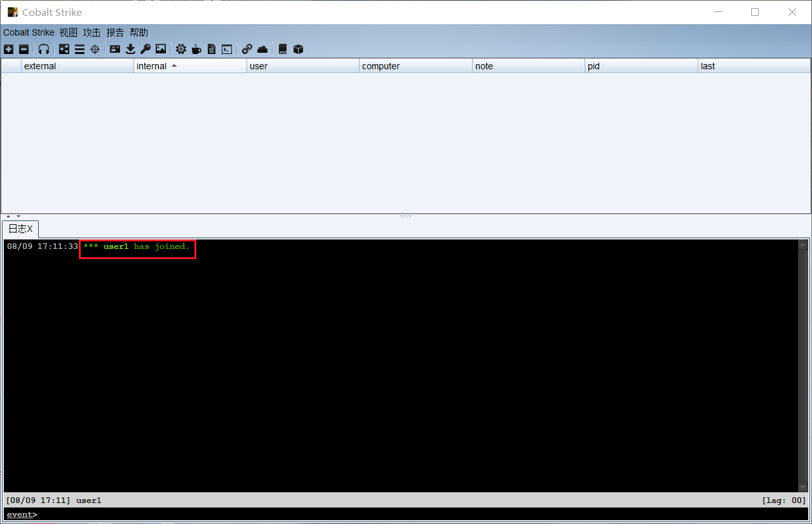Click the document icon for Office macro
This screenshot has height=524, width=812.
212,49
